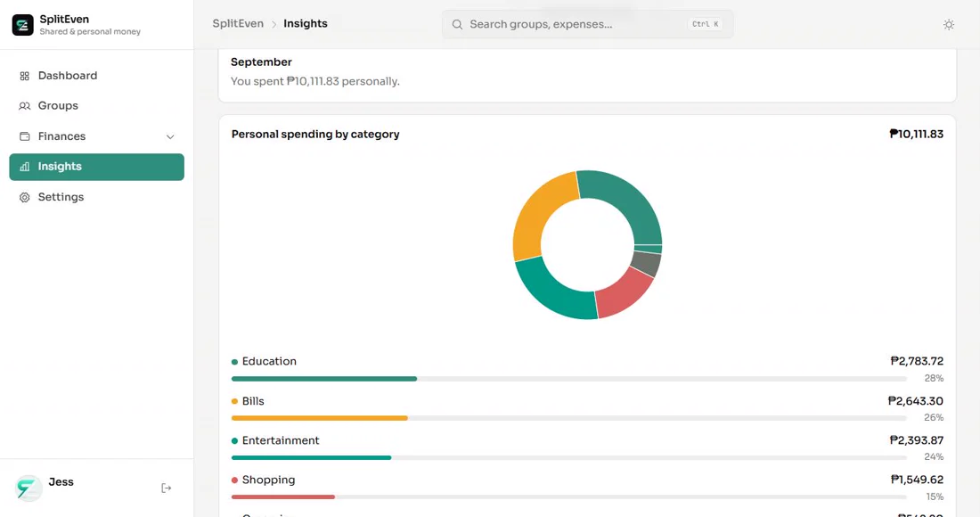Screen dimensions: 980x517
Task: Click the September heading
Action: coord(261,62)
